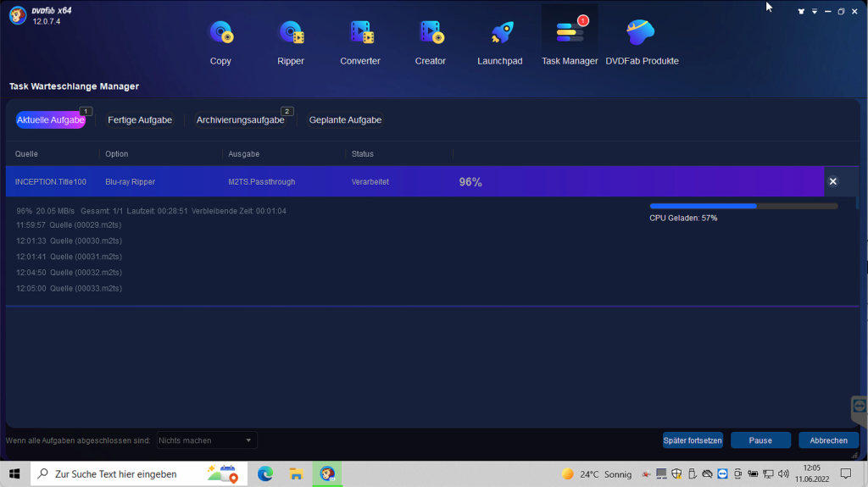Open the Ripper module

point(291,42)
